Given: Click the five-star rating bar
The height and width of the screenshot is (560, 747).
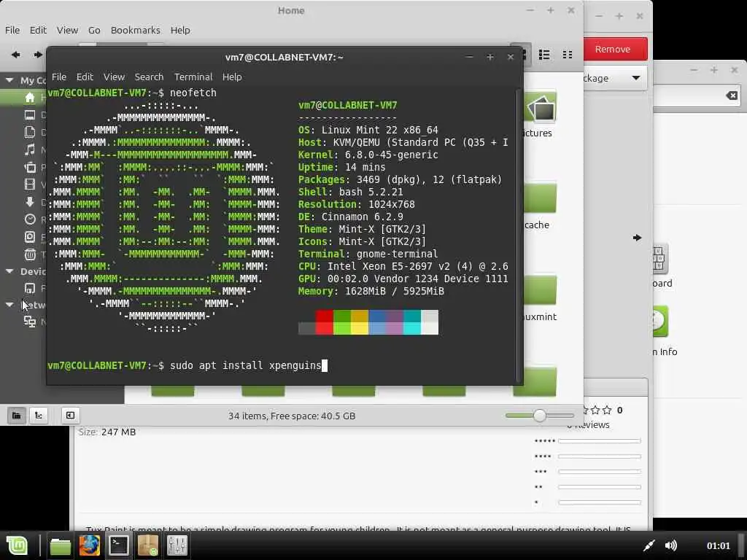Looking at the screenshot, I should 600,441.
